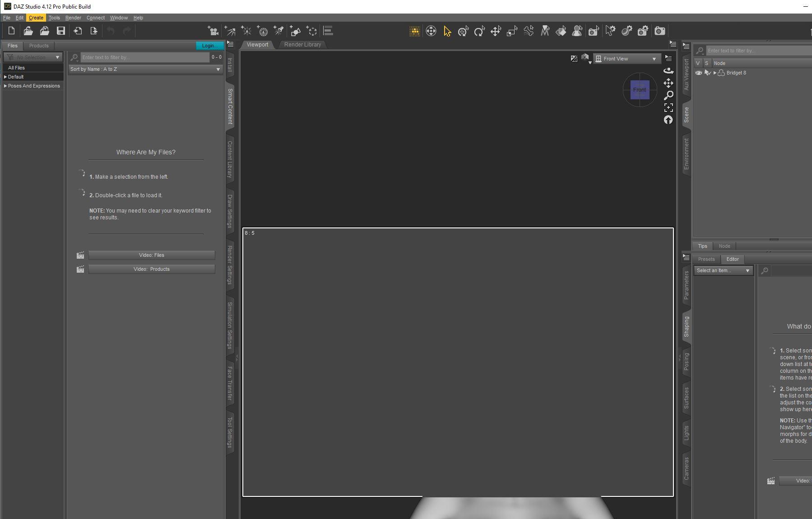Open the No Selection filter dropdown

tap(32, 57)
